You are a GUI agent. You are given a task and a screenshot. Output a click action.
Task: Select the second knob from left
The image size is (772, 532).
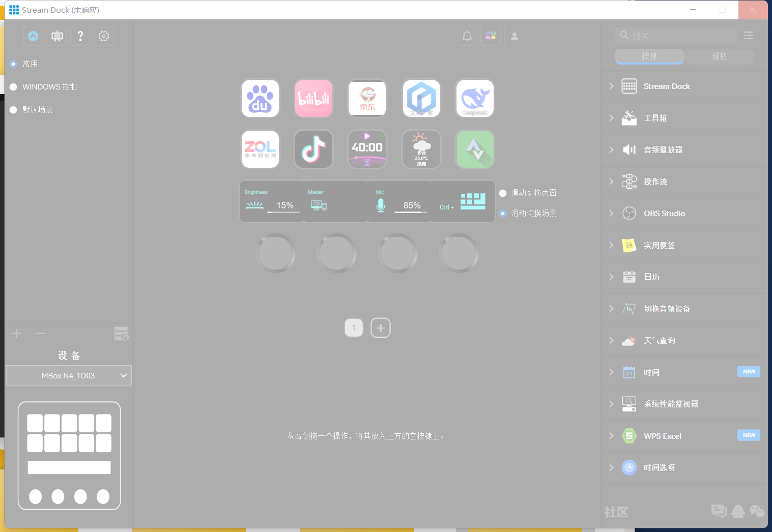click(336, 253)
